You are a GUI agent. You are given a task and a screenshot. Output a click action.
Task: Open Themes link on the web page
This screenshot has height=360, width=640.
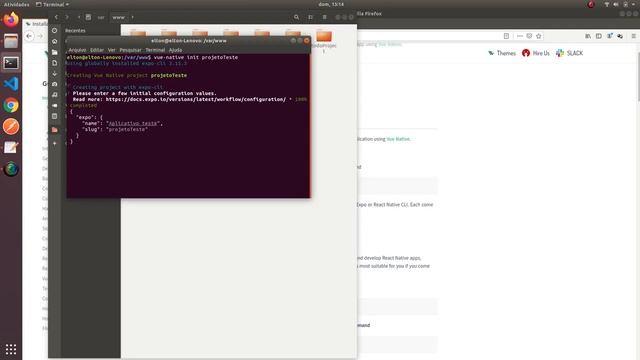(x=502, y=53)
